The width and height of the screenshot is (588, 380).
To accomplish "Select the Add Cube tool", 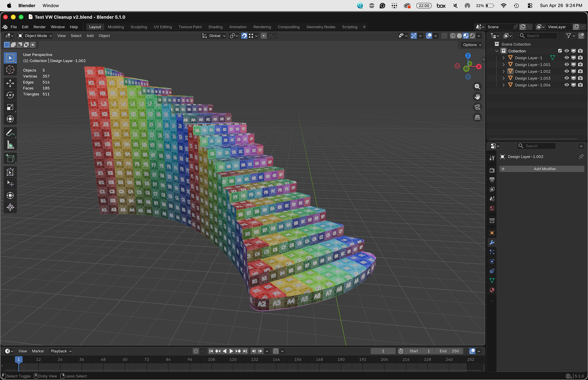I will tap(10, 158).
